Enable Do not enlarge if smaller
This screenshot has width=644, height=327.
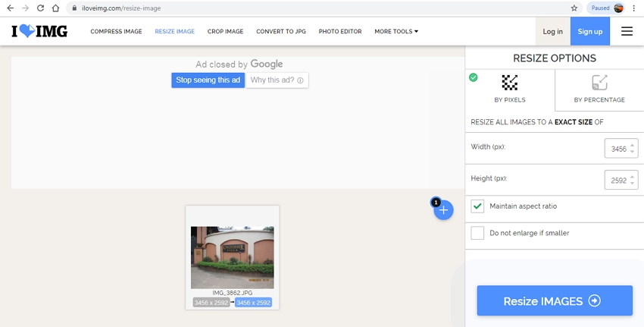tap(477, 233)
